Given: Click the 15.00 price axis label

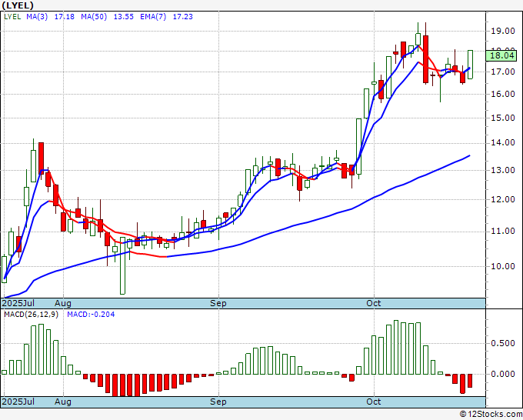Looking at the screenshot, I should [x=503, y=118].
